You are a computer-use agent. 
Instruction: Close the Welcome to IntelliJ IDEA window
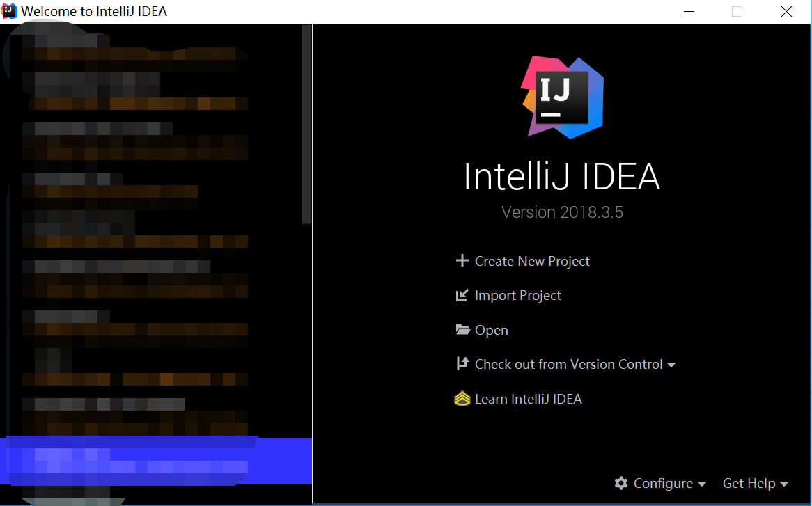coord(786,11)
